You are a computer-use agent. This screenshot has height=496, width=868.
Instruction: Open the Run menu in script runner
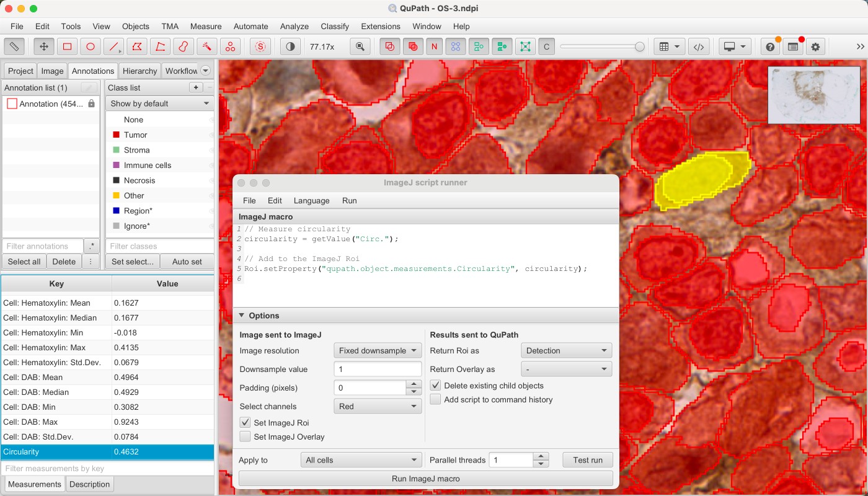tap(350, 200)
